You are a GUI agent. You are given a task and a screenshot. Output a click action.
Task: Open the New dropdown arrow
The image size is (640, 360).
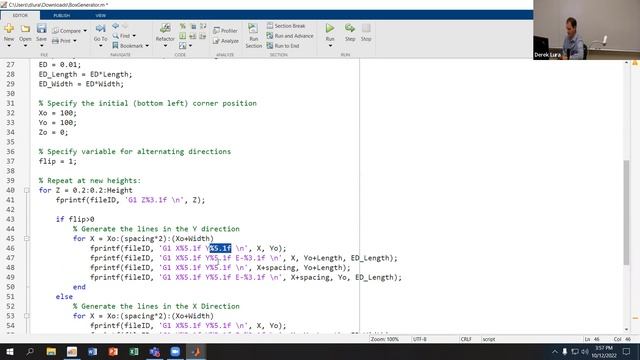click(9, 46)
